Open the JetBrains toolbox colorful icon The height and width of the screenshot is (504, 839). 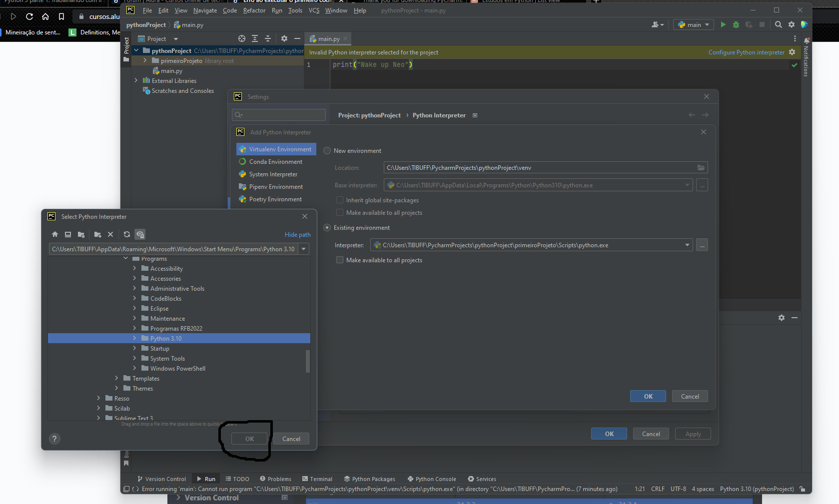pos(804,24)
